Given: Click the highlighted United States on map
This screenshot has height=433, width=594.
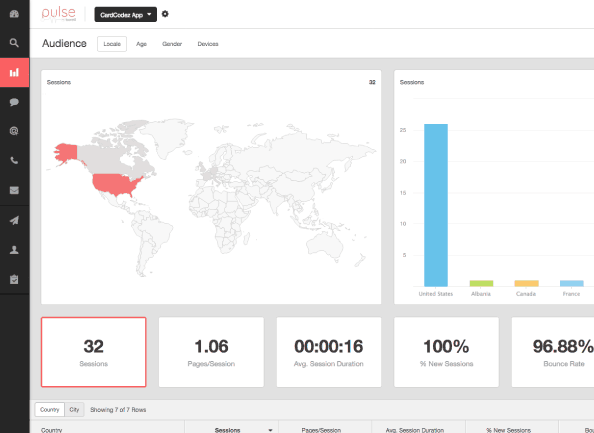Looking at the screenshot, I should (x=115, y=184).
